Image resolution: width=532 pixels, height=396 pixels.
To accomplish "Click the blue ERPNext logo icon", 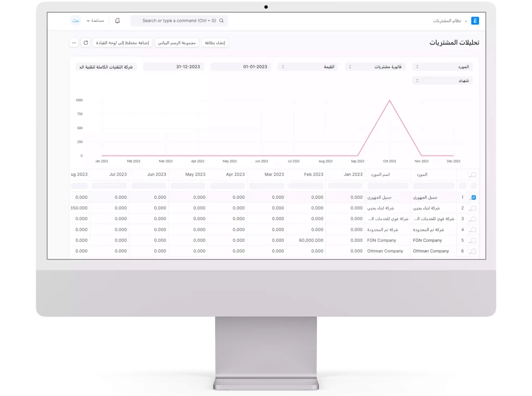I will click(474, 21).
